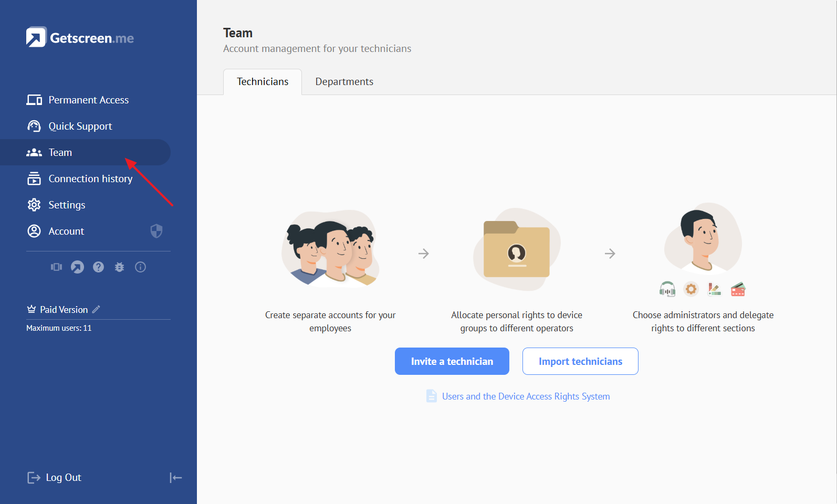The width and height of the screenshot is (837, 504).
Task: Click the Getscreen.me logo
Action: coord(80,37)
